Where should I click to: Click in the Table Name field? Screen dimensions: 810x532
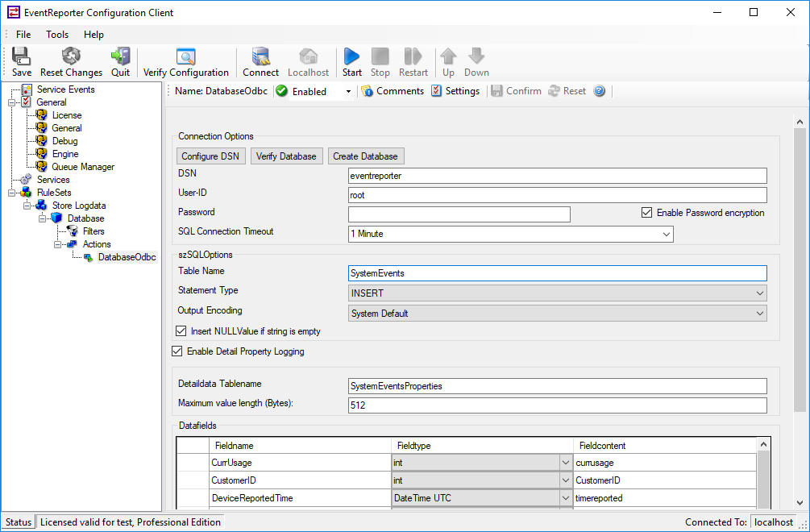pos(558,273)
